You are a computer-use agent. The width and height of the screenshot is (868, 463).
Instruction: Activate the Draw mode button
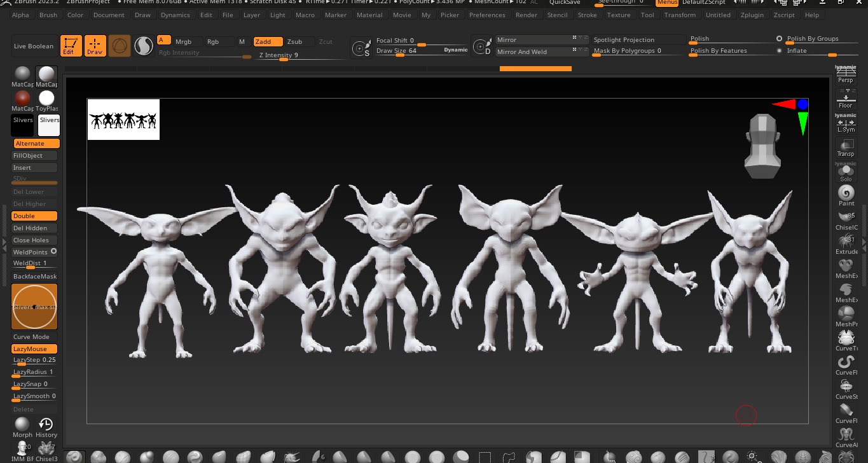pyautogui.click(x=95, y=46)
